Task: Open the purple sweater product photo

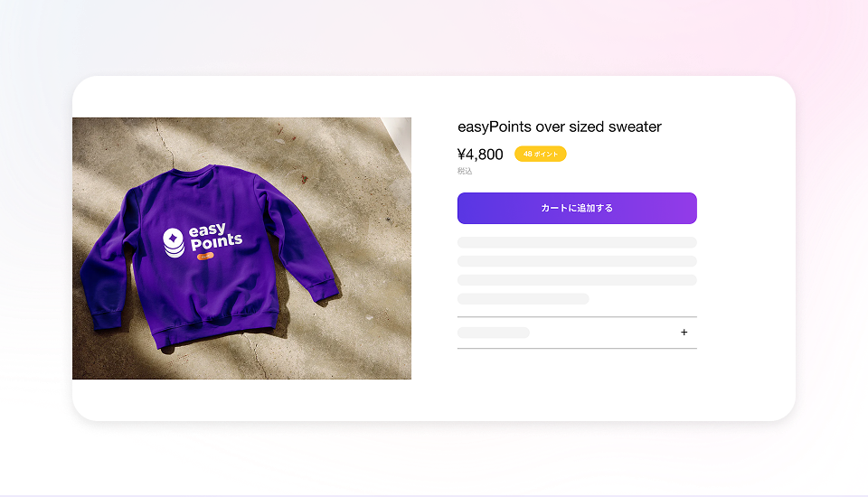Action: 242,248
